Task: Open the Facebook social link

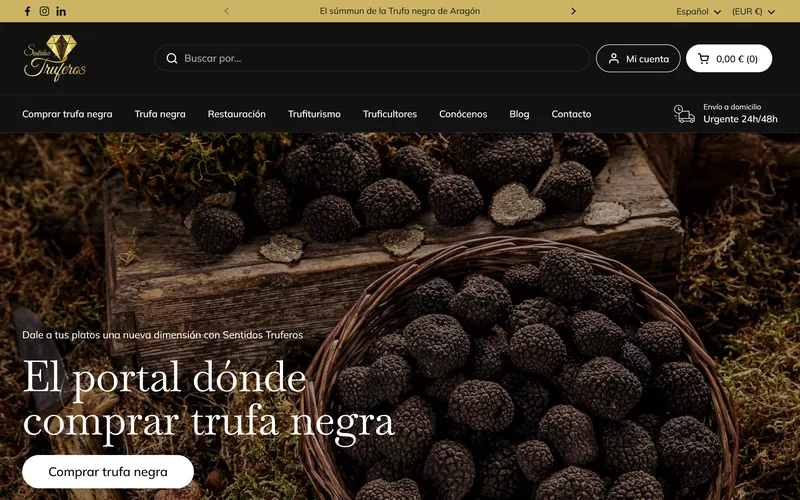Action: point(28,11)
